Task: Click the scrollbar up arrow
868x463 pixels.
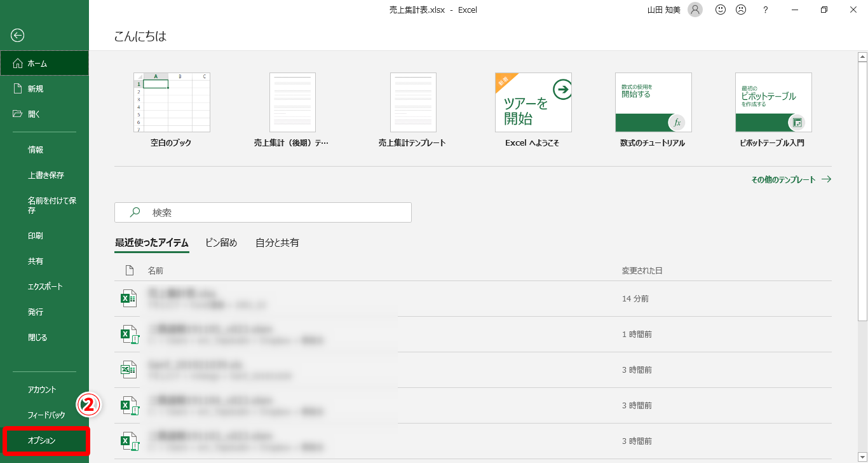Action: 863,57
